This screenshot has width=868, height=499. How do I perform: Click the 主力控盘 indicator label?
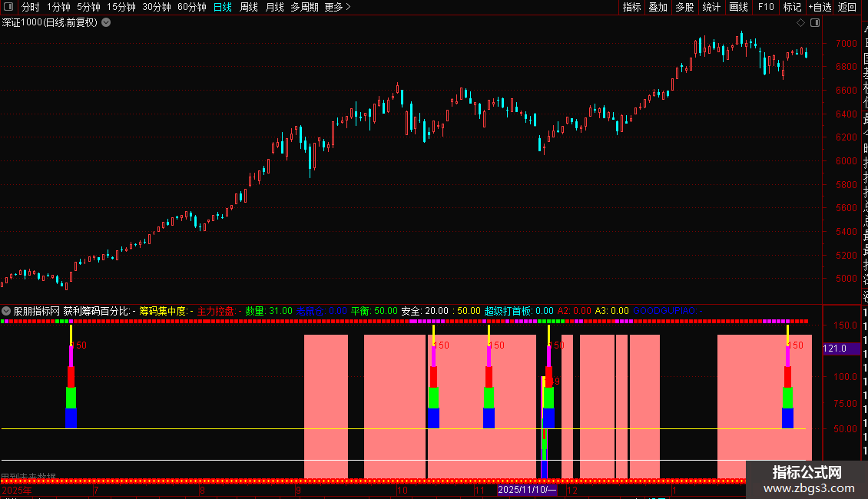[x=219, y=311]
